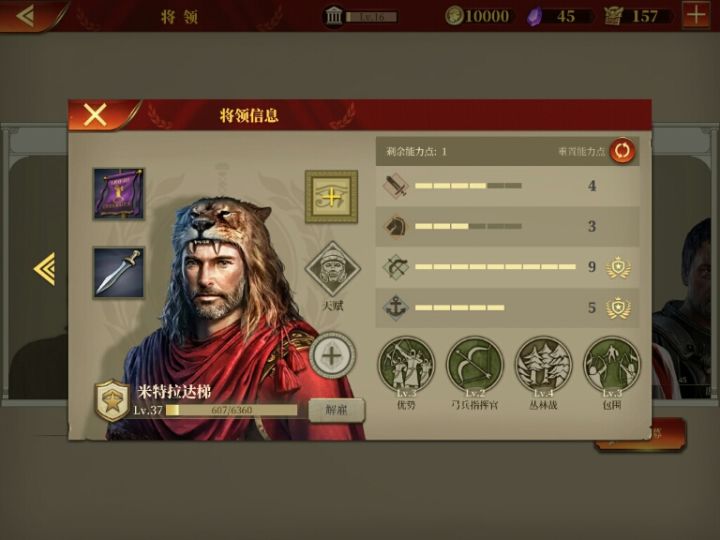Tap the round plus skill slot
Screen dimensions: 720x540
coord(332,355)
